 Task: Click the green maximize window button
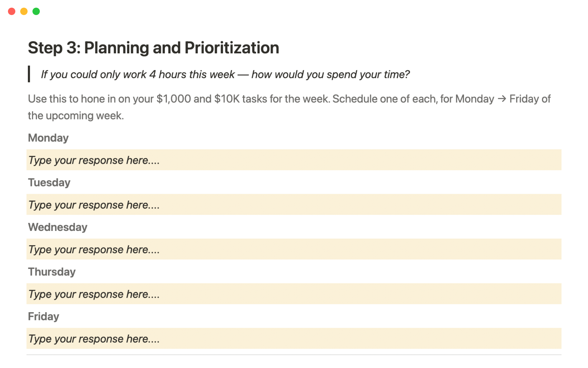[x=36, y=12]
